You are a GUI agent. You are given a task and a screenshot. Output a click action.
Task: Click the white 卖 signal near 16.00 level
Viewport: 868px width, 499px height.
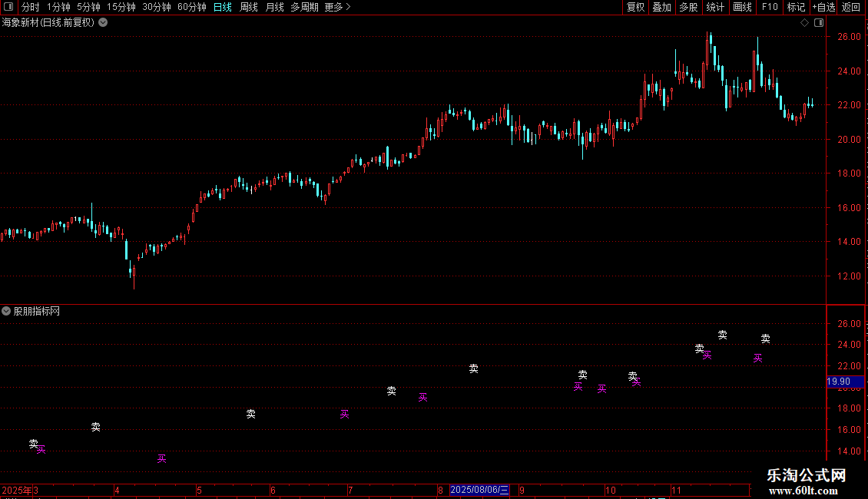point(96,427)
